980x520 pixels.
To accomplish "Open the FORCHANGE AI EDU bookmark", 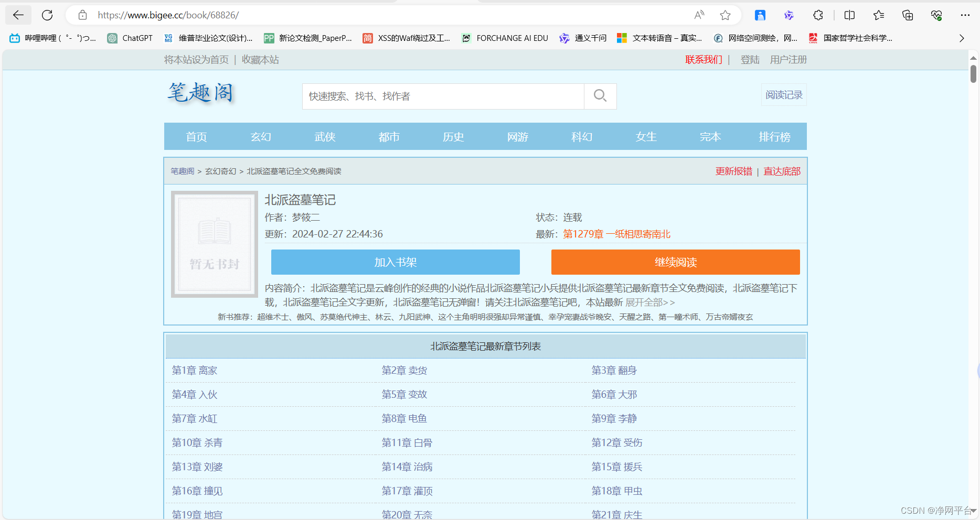I will click(505, 38).
